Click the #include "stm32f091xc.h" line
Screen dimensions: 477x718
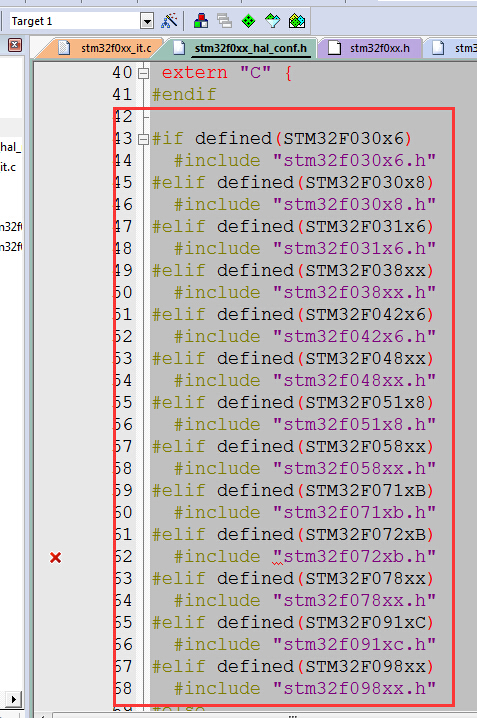point(304,644)
